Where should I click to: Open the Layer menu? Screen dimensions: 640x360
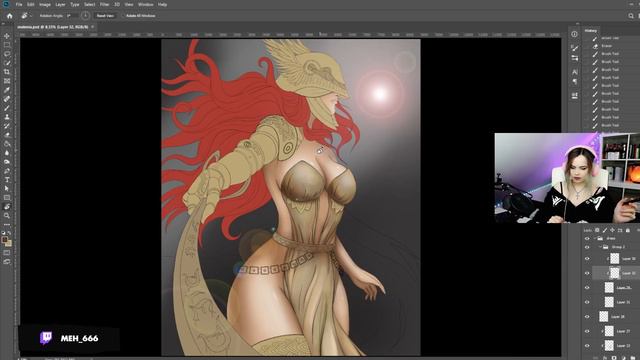(60, 4)
